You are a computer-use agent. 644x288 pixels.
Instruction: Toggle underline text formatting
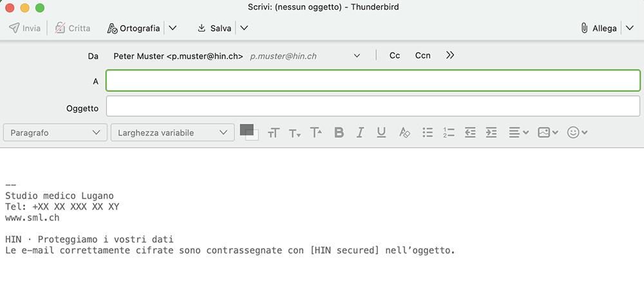coord(381,132)
